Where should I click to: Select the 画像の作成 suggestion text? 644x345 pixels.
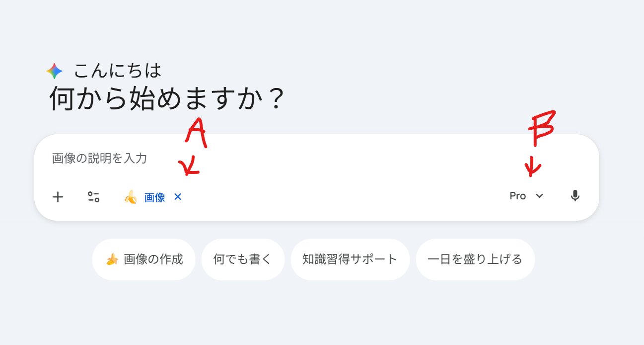[153, 259]
